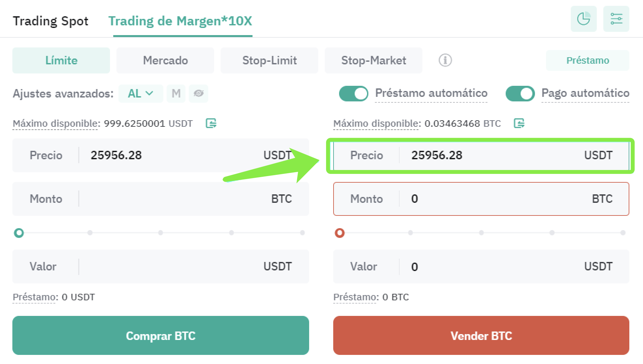Choose the Mercado order type
Image resolution: width=643 pixels, height=364 pixels.
165,60
